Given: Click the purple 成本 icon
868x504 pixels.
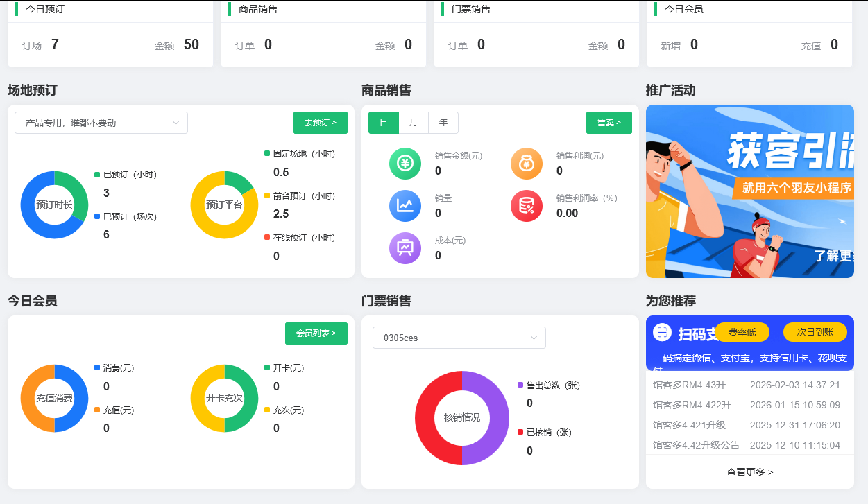Looking at the screenshot, I should click(405, 248).
